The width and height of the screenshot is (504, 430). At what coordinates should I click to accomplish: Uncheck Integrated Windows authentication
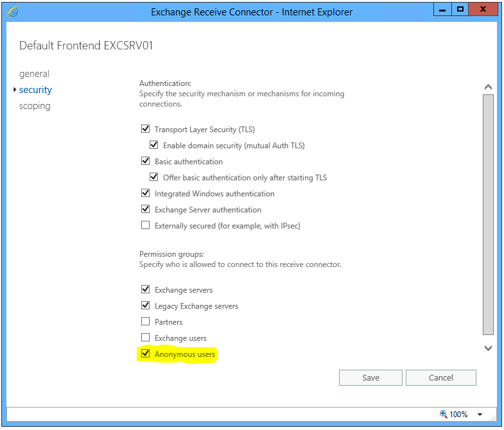(x=145, y=193)
